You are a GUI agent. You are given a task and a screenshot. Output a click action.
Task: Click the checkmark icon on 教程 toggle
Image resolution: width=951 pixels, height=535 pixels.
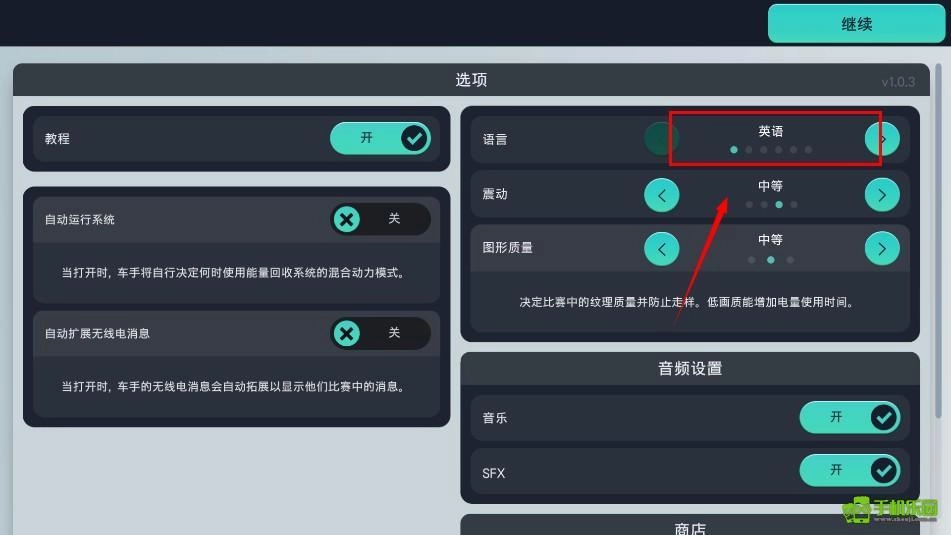click(415, 138)
